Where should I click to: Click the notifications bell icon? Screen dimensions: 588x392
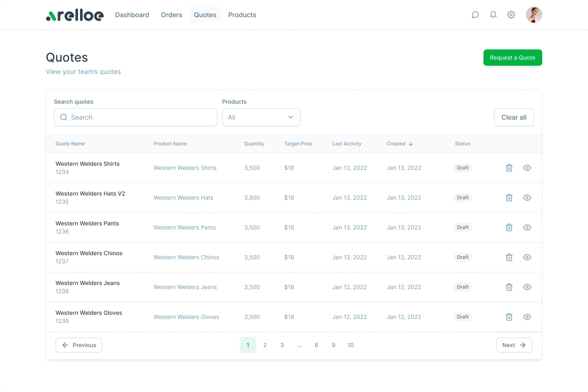point(493,15)
